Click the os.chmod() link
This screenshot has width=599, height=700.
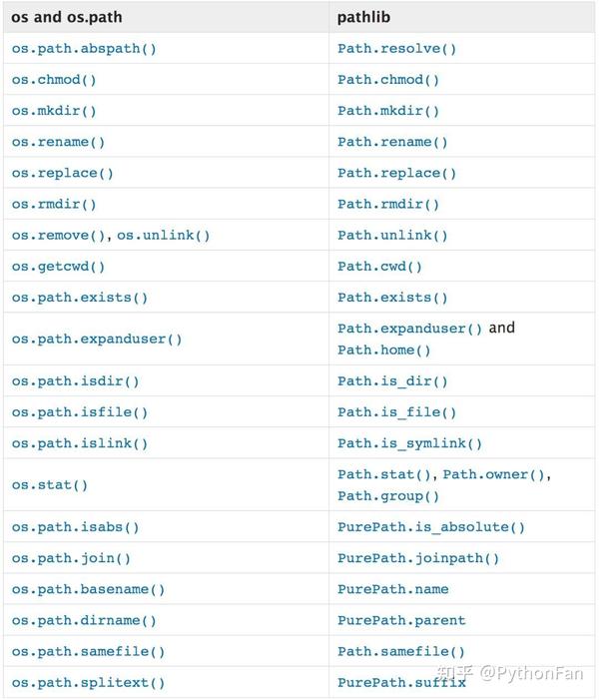pos(54,80)
